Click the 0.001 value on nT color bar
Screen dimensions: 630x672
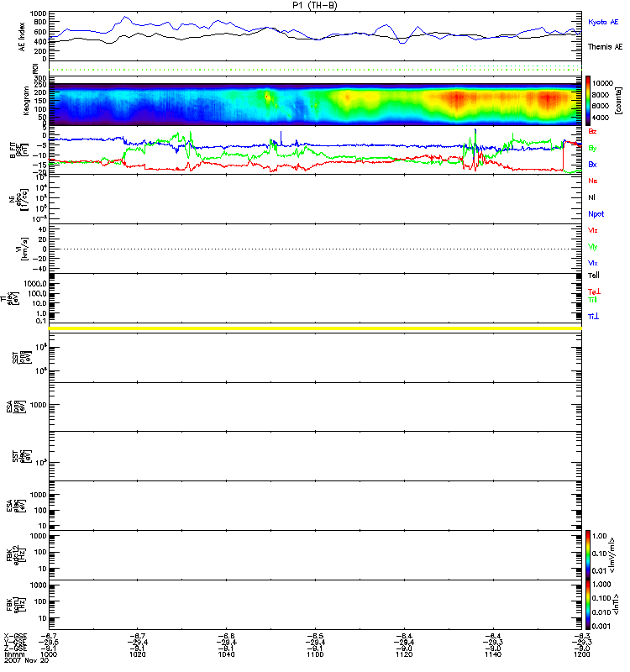[x=601, y=626]
